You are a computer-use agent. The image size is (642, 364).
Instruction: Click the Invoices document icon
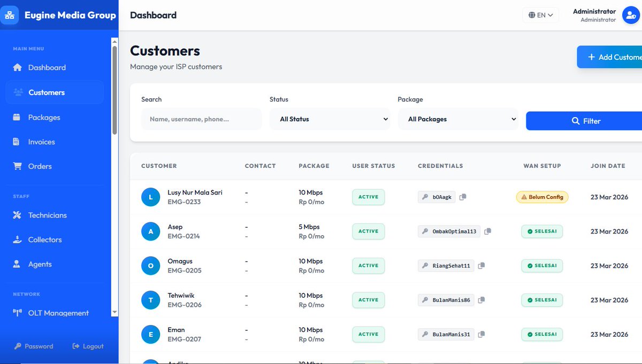click(16, 142)
